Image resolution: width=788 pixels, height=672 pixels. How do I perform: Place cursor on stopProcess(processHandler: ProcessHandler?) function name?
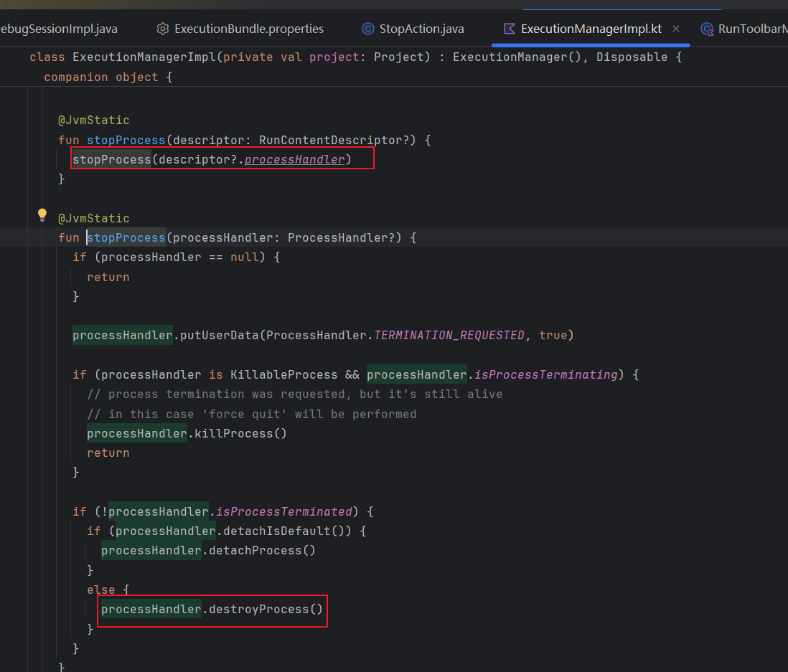coord(126,237)
